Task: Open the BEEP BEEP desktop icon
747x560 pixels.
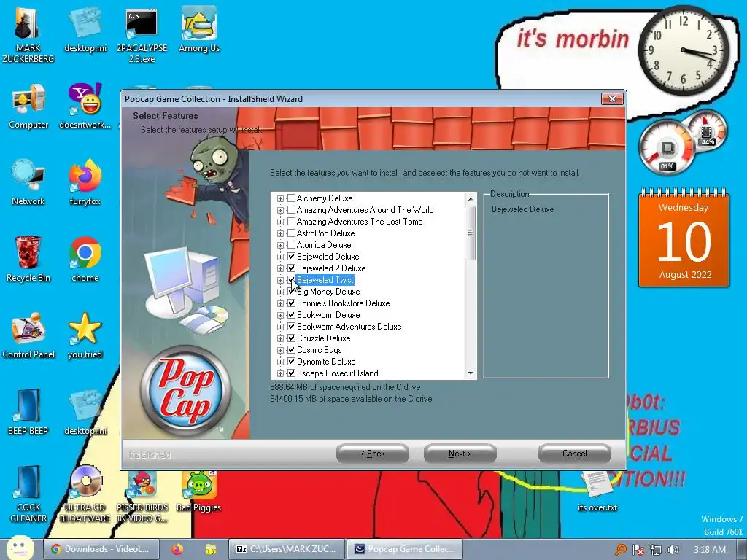Action: click(28, 413)
